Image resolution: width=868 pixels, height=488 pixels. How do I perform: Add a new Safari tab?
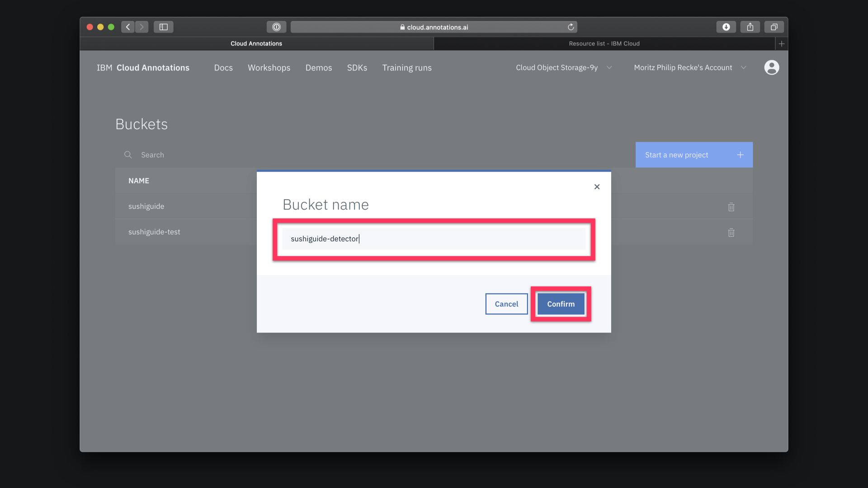[781, 44]
